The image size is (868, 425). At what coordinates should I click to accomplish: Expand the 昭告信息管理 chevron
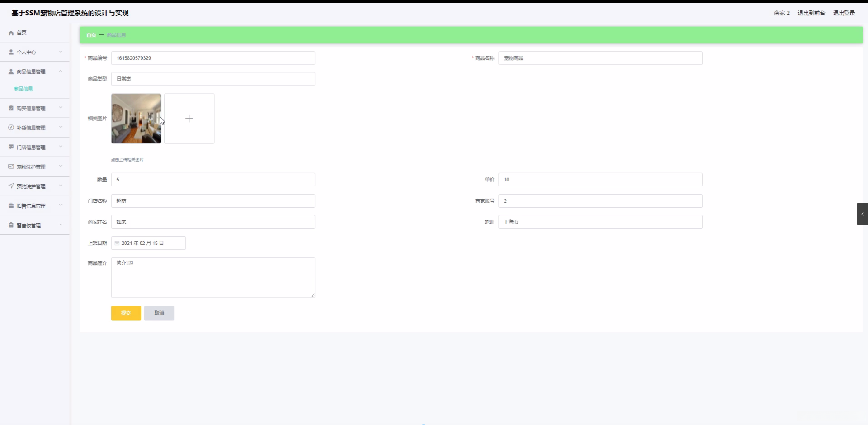point(61,205)
